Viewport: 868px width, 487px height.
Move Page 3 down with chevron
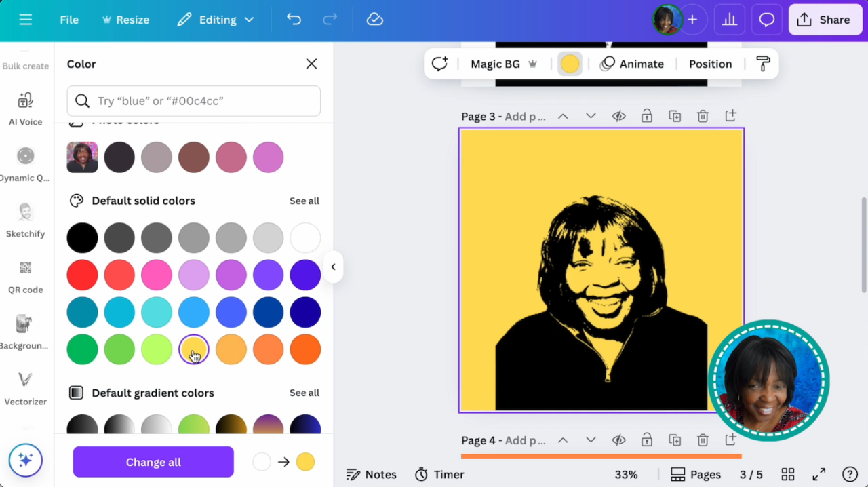pyautogui.click(x=591, y=116)
